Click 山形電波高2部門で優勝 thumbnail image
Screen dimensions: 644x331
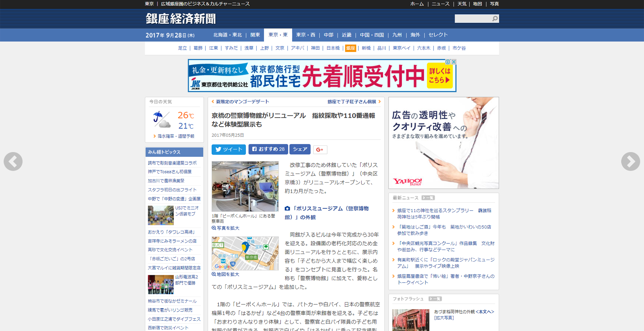pos(160,284)
